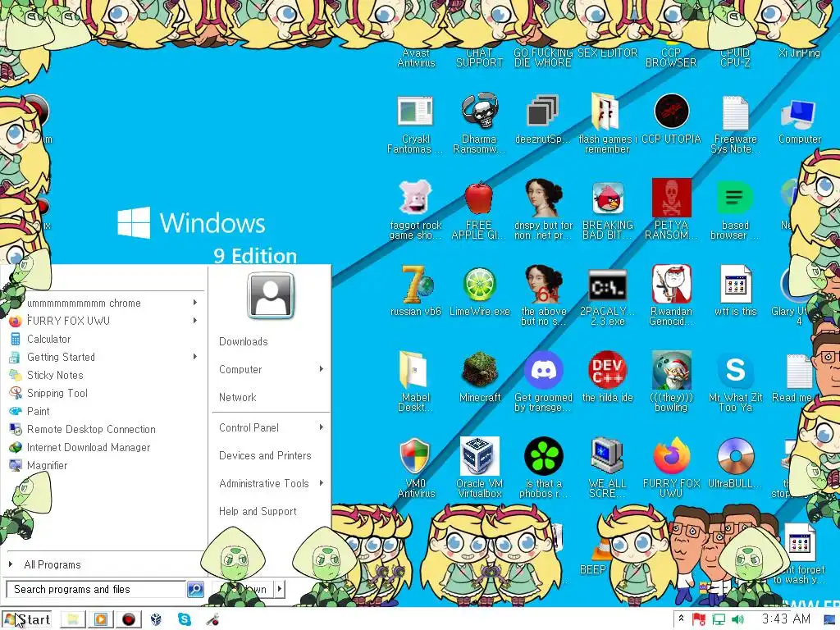The height and width of the screenshot is (630, 840).
Task: Click the network tray icon
Action: pos(719,619)
